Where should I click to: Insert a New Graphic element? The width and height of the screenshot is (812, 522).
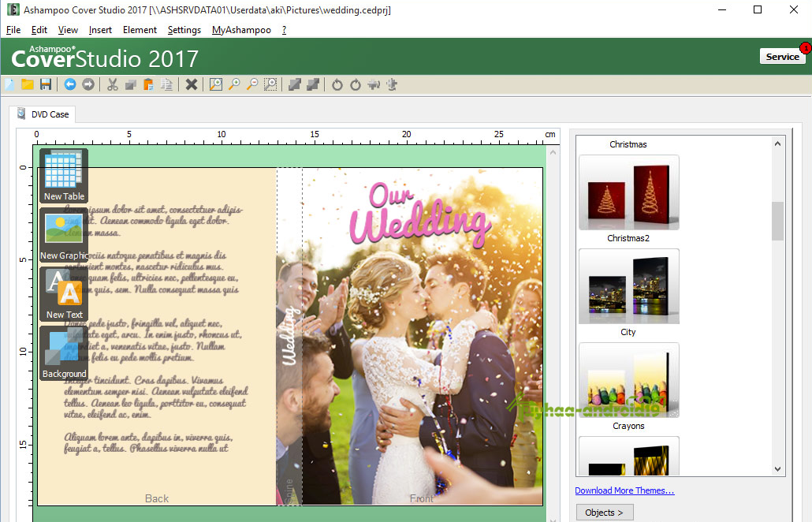(64, 235)
